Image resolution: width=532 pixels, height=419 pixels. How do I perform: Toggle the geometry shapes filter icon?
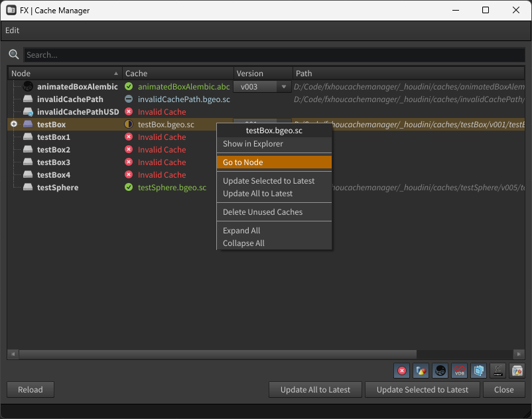point(421,371)
